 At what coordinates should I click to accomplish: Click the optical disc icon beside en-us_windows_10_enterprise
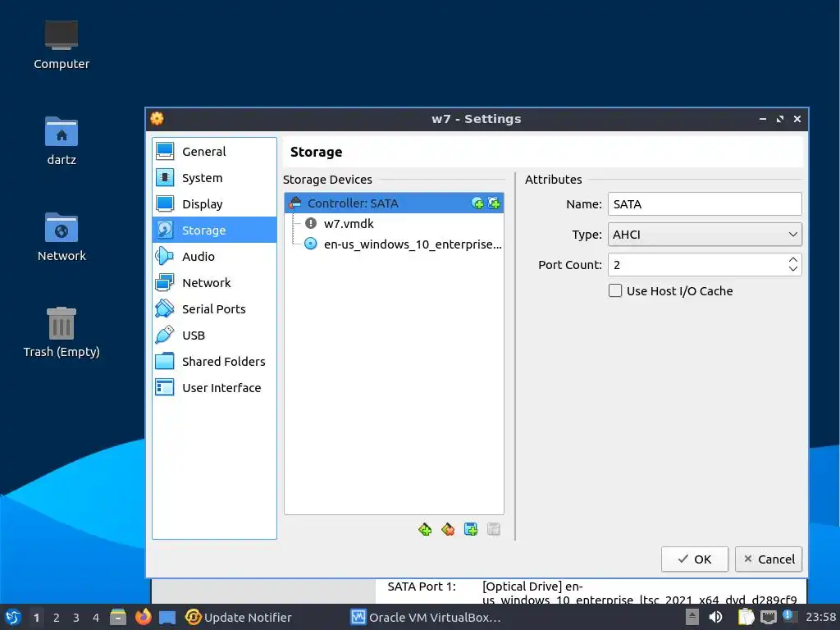(x=311, y=244)
